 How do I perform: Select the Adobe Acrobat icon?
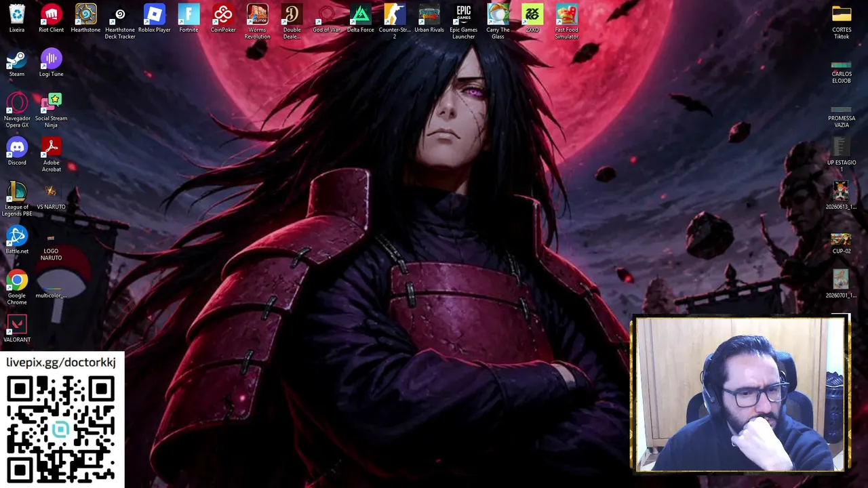51,147
